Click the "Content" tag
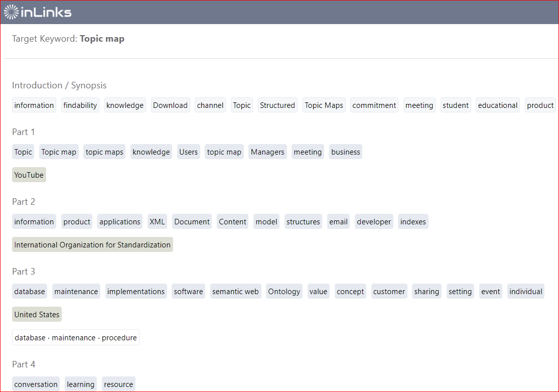 click(x=232, y=221)
